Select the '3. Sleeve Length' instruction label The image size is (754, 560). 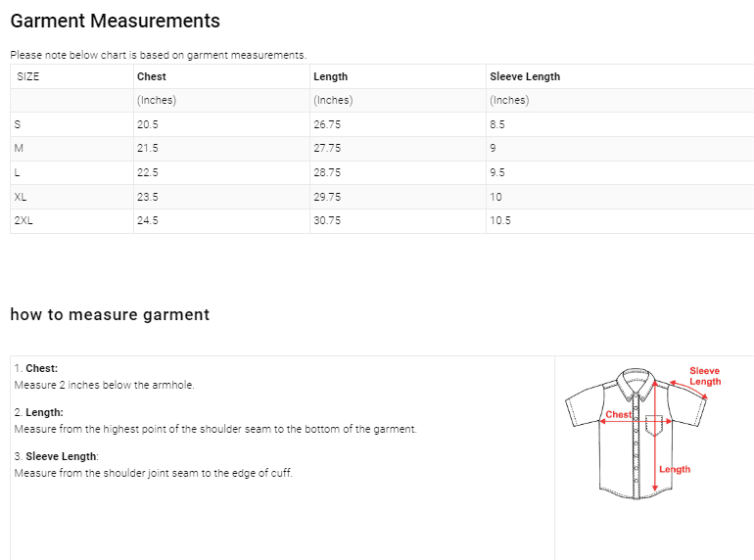click(x=57, y=457)
